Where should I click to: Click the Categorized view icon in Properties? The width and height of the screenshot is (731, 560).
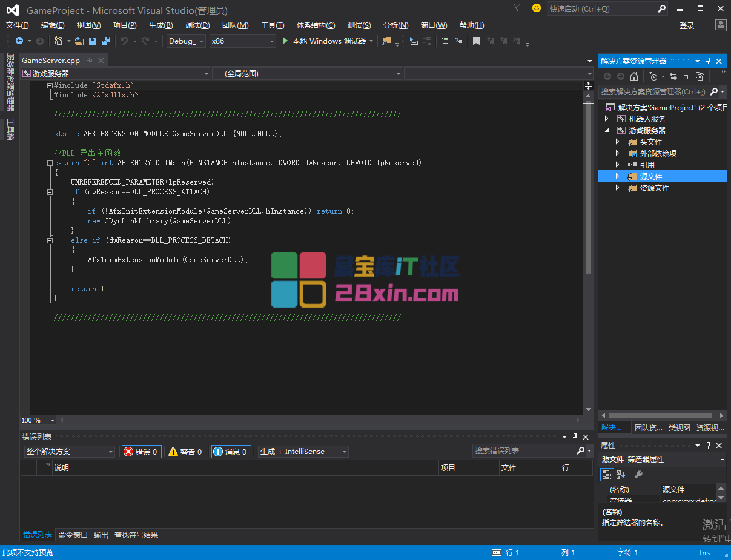607,475
